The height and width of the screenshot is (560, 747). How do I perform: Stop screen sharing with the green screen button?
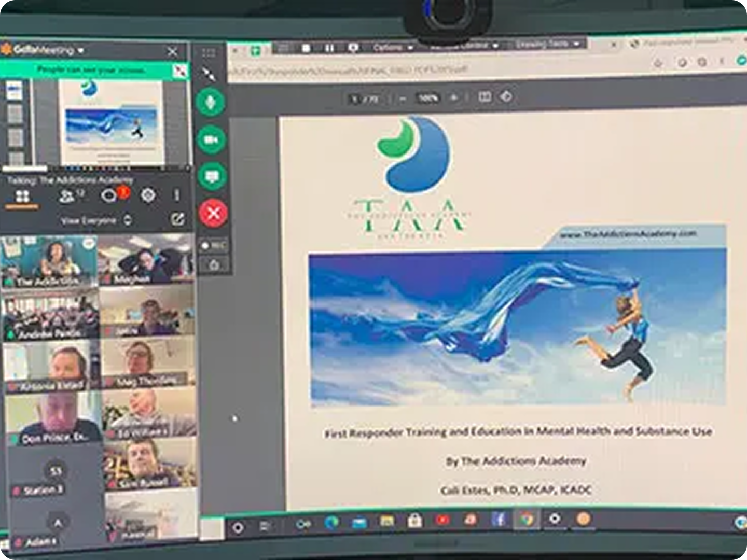click(212, 177)
